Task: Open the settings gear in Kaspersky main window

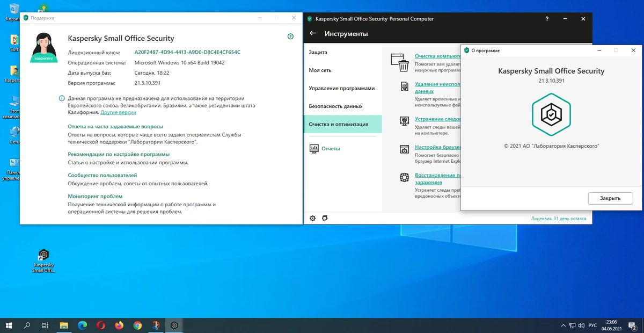Action: point(313,218)
